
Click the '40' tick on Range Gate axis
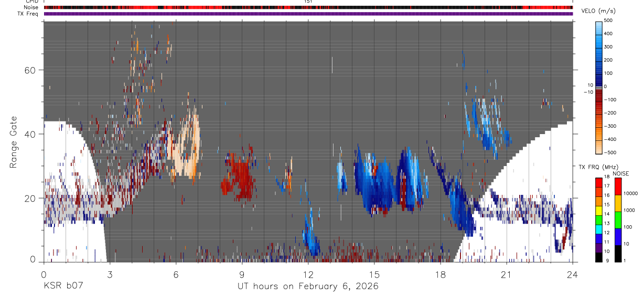coord(30,134)
